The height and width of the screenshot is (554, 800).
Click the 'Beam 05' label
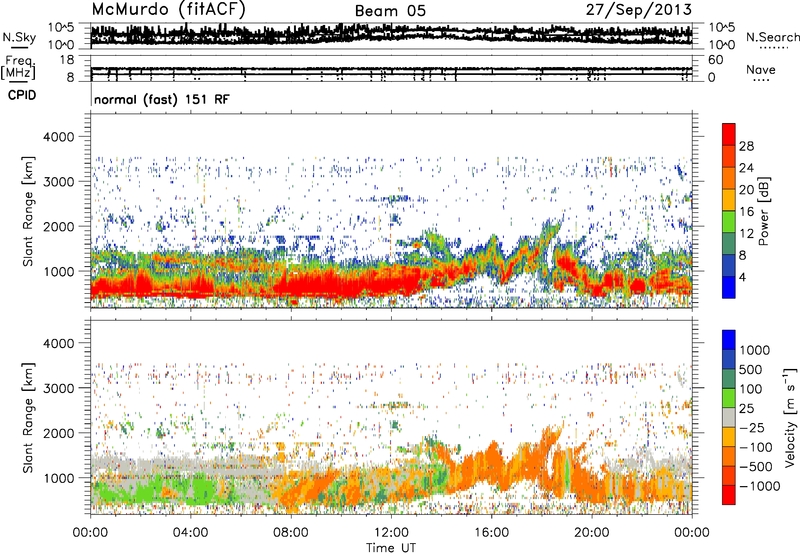[x=390, y=11]
